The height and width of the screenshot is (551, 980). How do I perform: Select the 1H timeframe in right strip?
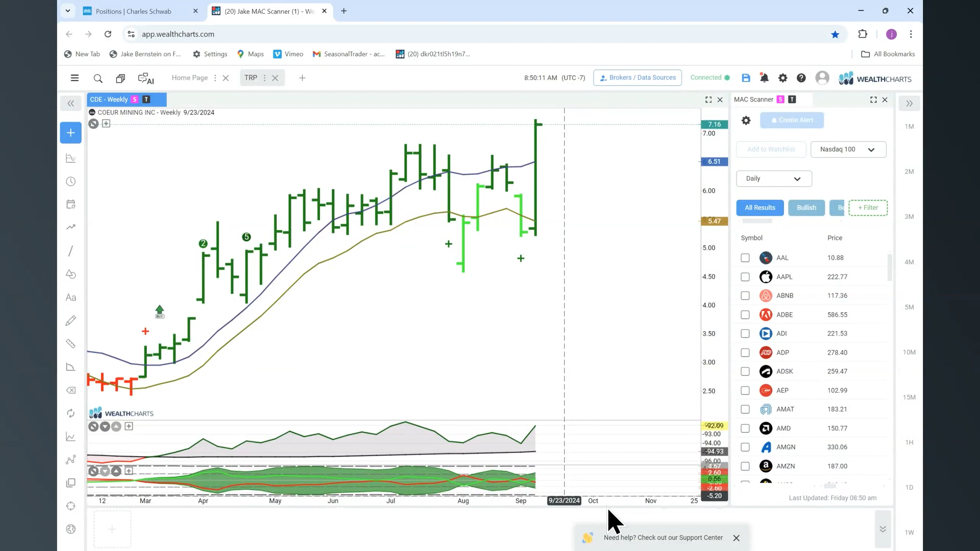coord(909,443)
